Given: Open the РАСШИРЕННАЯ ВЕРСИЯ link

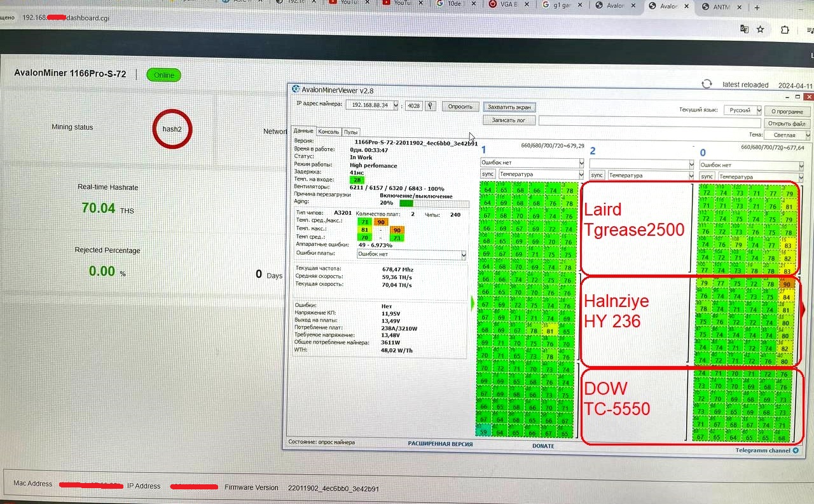Looking at the screenshot, I should pyautogui.click(x=440, y=444).
